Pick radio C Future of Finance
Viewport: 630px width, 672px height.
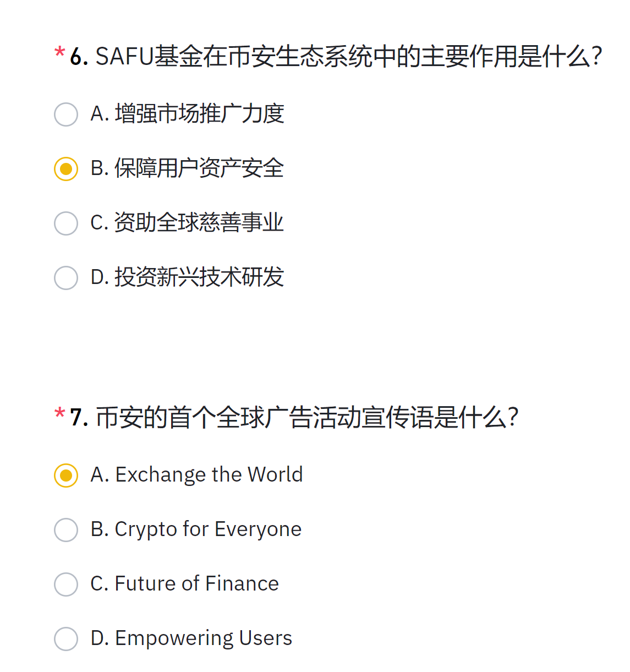(66, 584)
